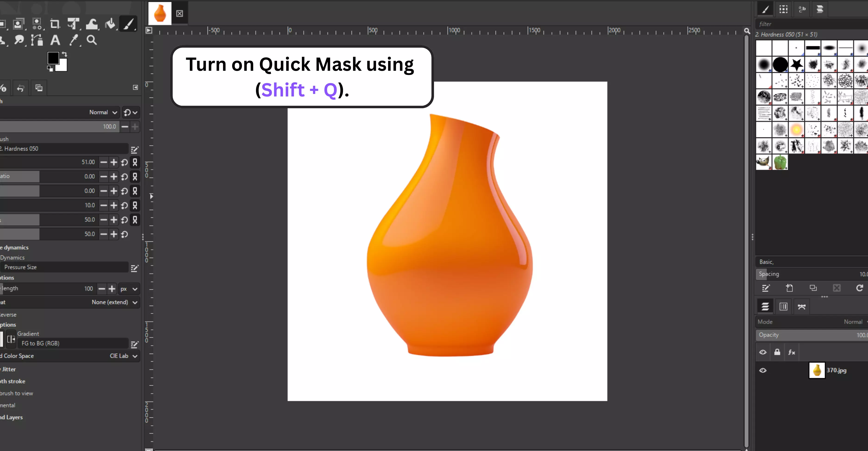The image size is (868, 451).
Task: Select the Smudge tool
Action: [19, 40]
